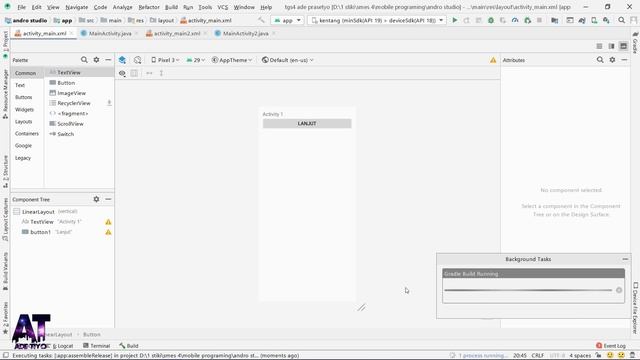This screenshot has height=360, width=640.
Task: Minimize the Palette panel
Action: (x=108, y=60)
